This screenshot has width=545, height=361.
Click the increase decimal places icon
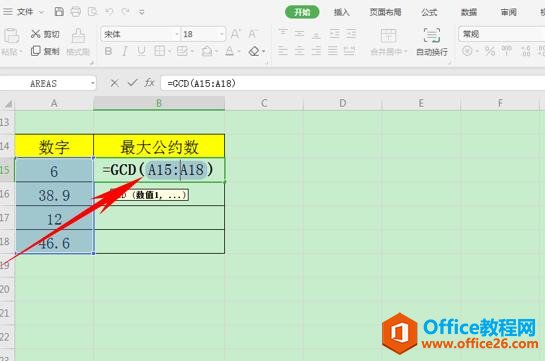526,51
